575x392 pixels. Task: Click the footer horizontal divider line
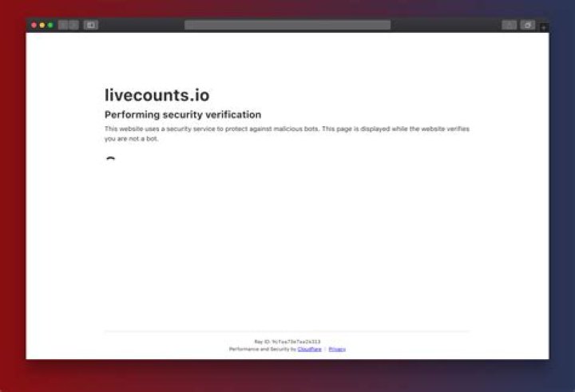coord(287,331)
